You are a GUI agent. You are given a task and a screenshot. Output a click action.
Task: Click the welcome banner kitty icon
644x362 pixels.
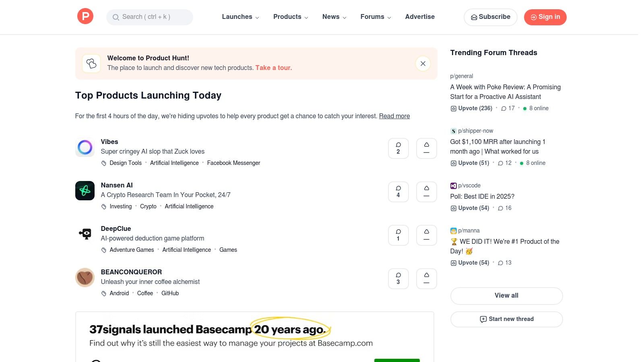coord(91,64)
